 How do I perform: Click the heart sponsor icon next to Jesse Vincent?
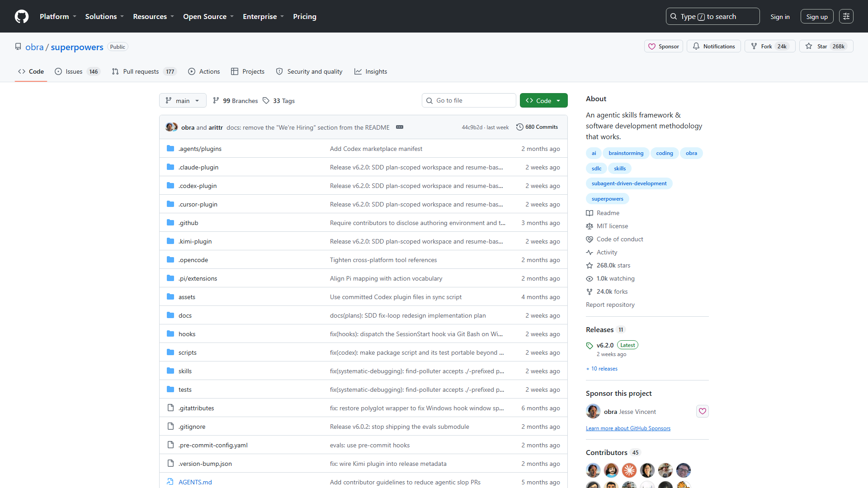[x=702, y=411]
